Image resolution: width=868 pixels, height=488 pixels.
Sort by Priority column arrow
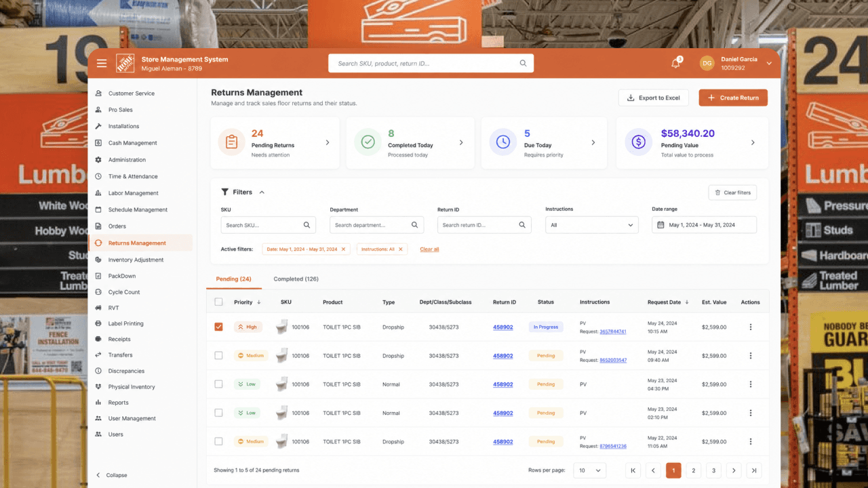[x=258, y=302]
